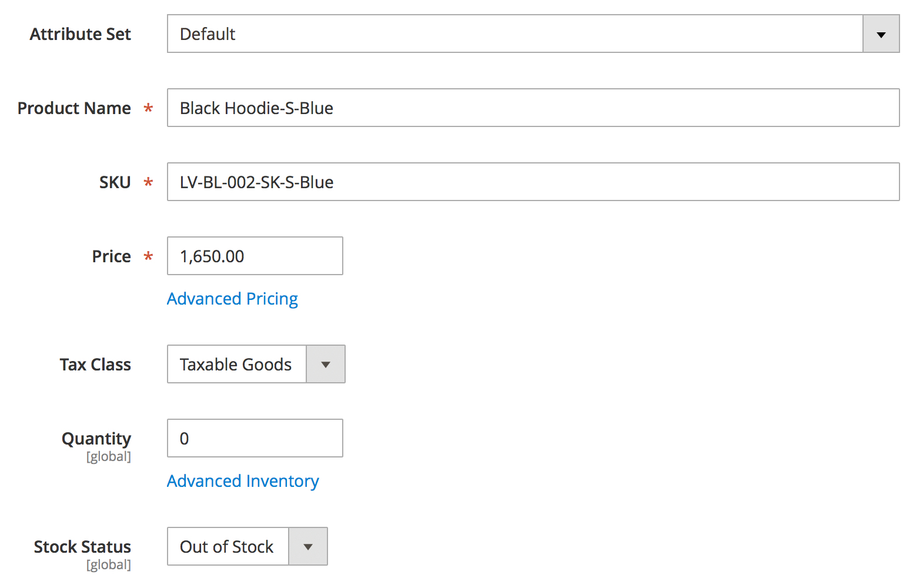Click the Quantity field label
923x588 pixels.
(x=96, y=439)
